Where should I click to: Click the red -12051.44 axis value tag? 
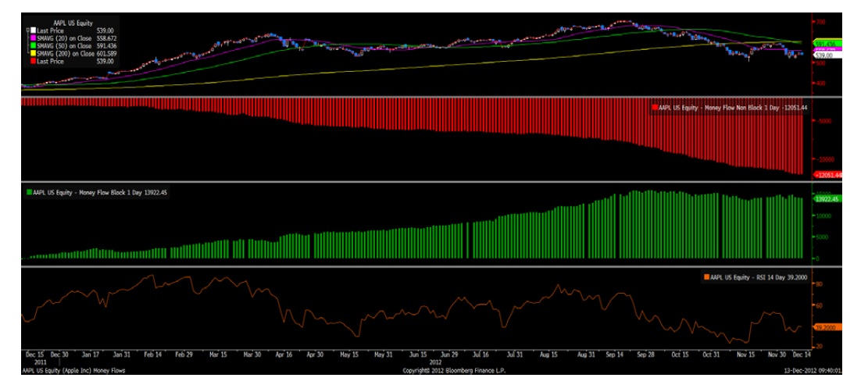click(828, 175)
